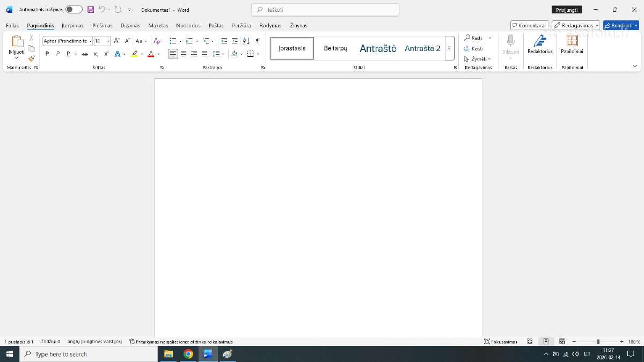The width and height of the screenshot is (644, 362).
Task: Clear all formatting with eraser A icon
Action: click(157, 41)
